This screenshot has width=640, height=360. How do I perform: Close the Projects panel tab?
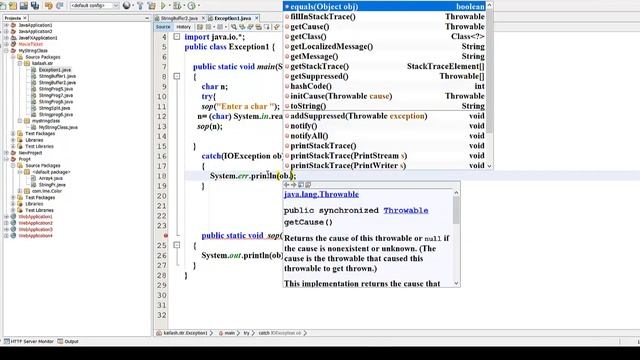tap(25, 18)
